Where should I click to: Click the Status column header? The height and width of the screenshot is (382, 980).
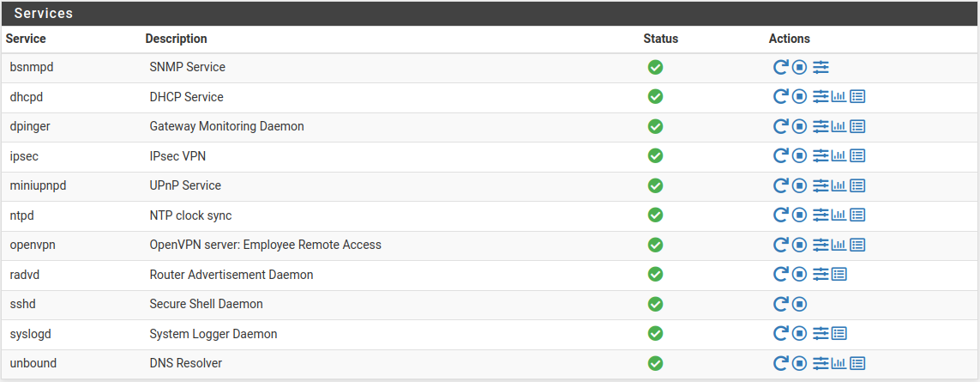tap(660, 39)
